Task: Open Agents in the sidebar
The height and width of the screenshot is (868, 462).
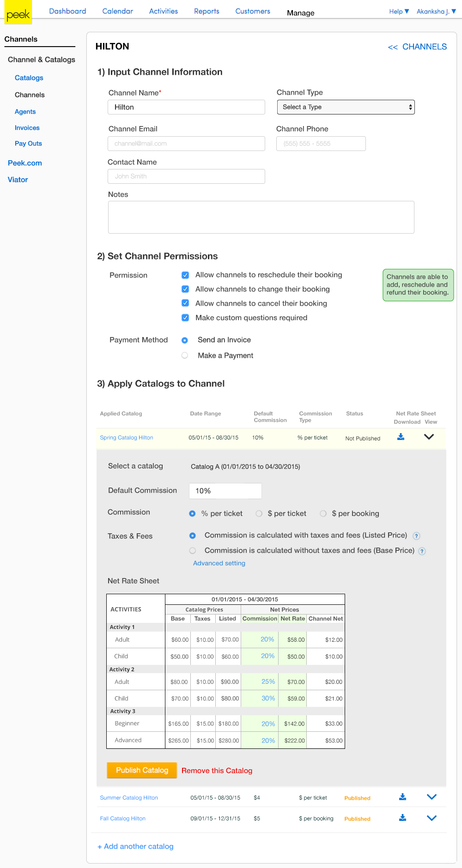Action: pyautogui.click(x=25, y=112)
